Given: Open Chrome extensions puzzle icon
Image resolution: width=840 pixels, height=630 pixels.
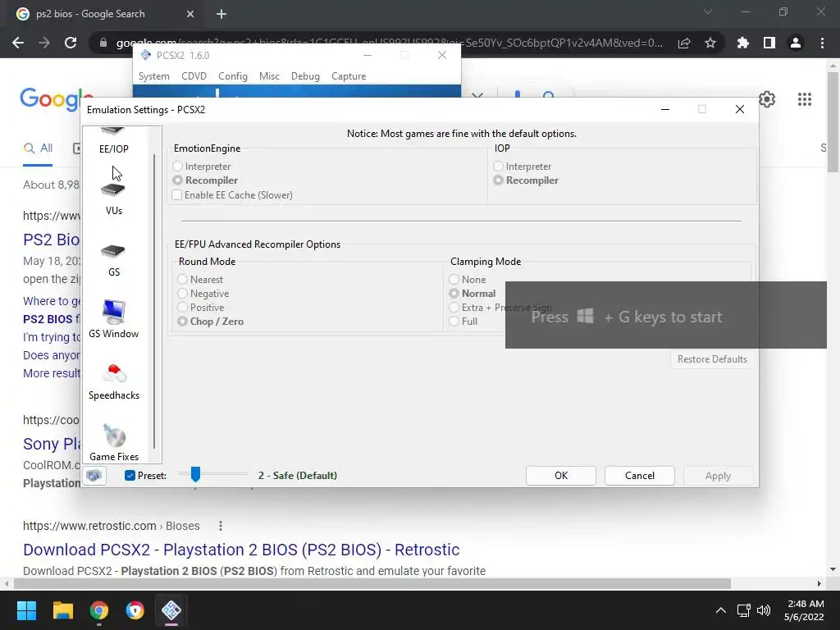Looking at the screenshot, I should coord(742,43).
